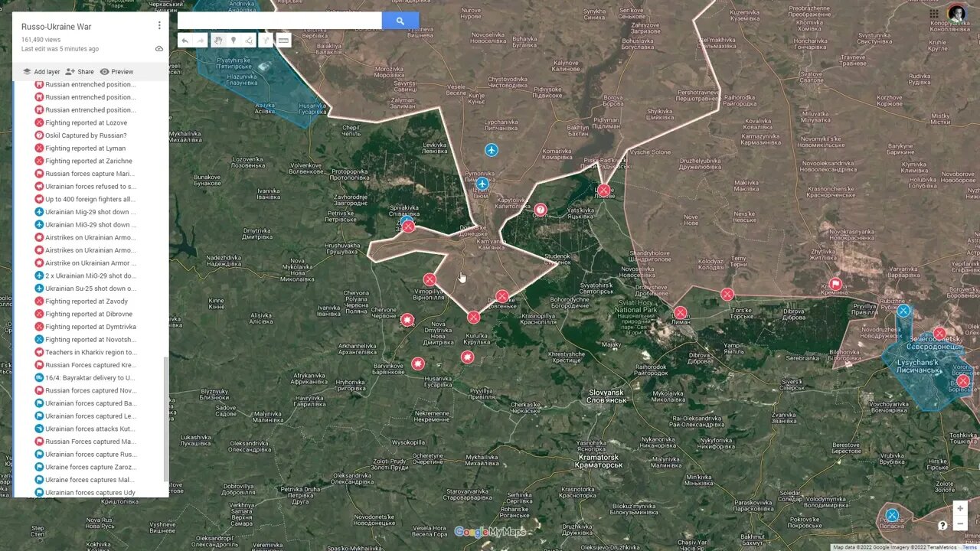This screenshot has height=551, width=980.
Task: Open the help question-mark button
Action: coord(942,525)
